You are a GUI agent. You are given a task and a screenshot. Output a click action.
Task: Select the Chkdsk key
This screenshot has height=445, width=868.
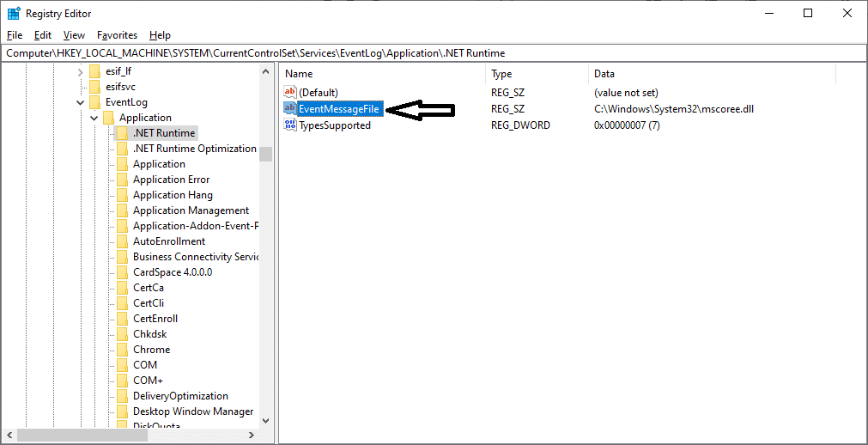tap(149, 334)
